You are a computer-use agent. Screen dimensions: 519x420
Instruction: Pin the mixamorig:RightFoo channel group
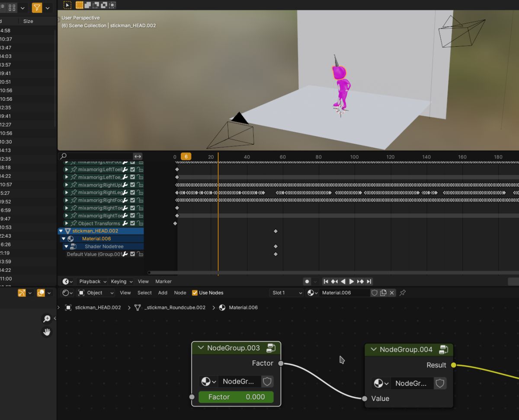(x=74, y=200)
